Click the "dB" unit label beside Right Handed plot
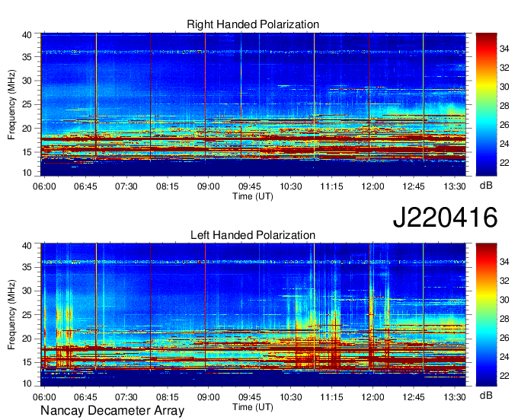Image resolution: width=518 pixels, height=420 pixels. click(486, 186)
